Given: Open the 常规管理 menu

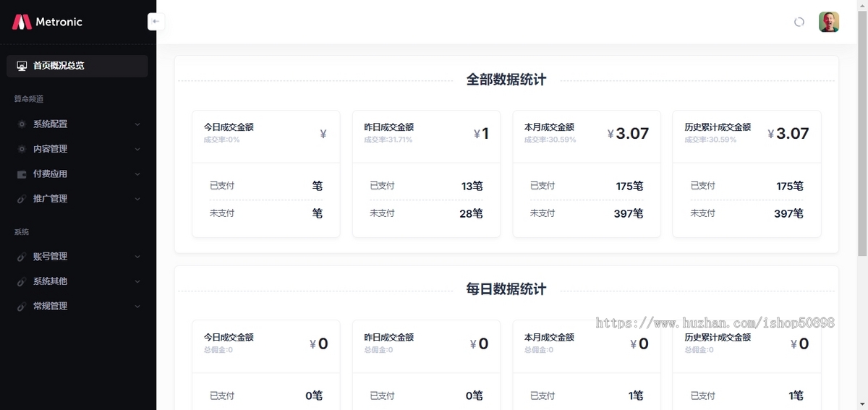Looking at the screenshot, I should point(77,307).
